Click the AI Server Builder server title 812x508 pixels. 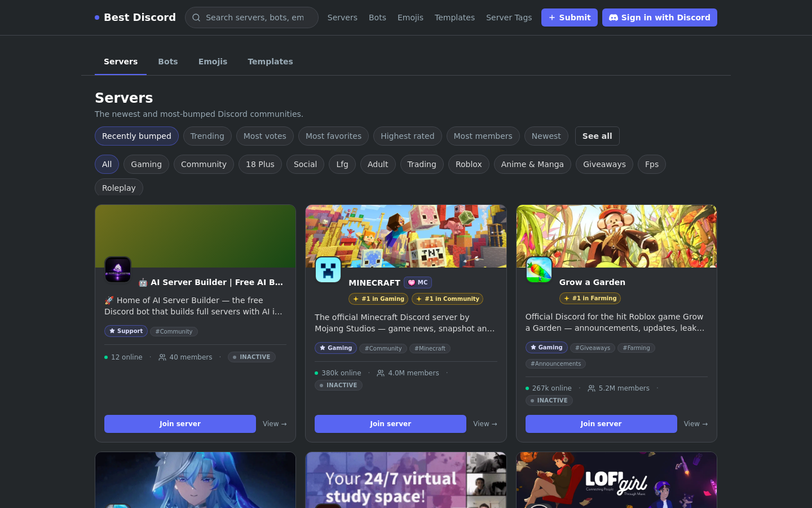point(211,282)
